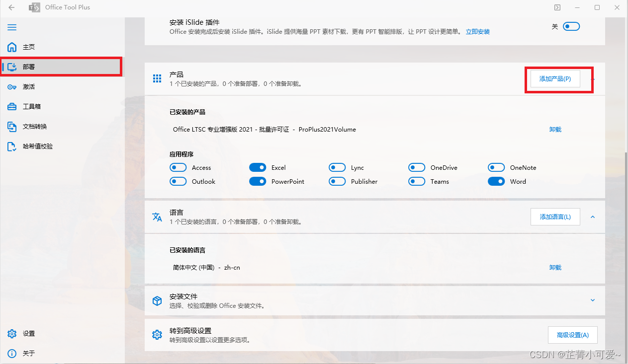This screenshot has width=628, height=364.
Task: Click the back arrow in the title bar
Action: tap(12, 7)
